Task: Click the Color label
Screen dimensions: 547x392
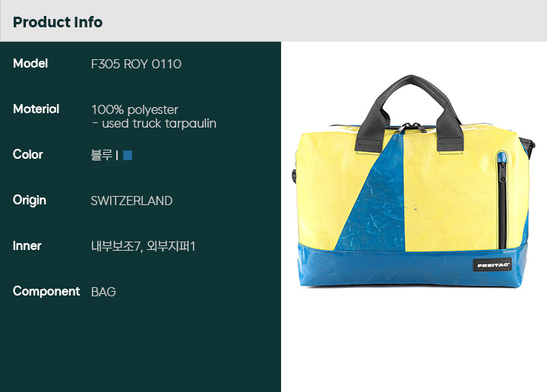Action: 28,154
